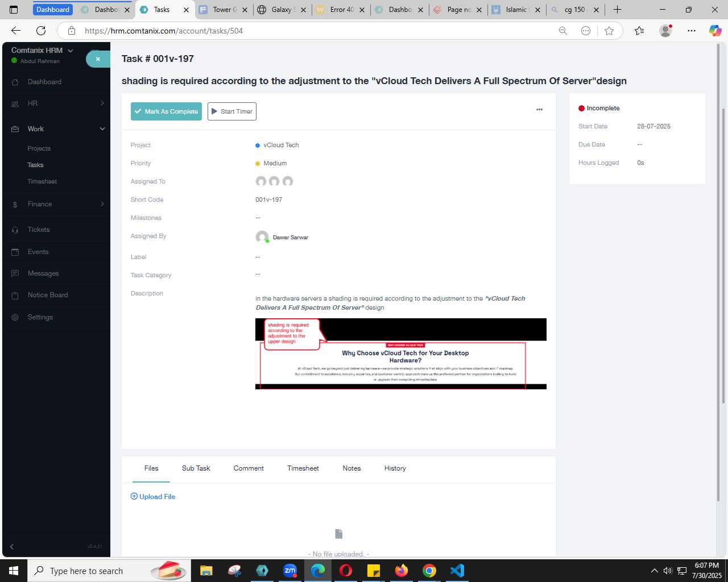
Task: Click the Tickets headset icon
Action: (15, 230)
